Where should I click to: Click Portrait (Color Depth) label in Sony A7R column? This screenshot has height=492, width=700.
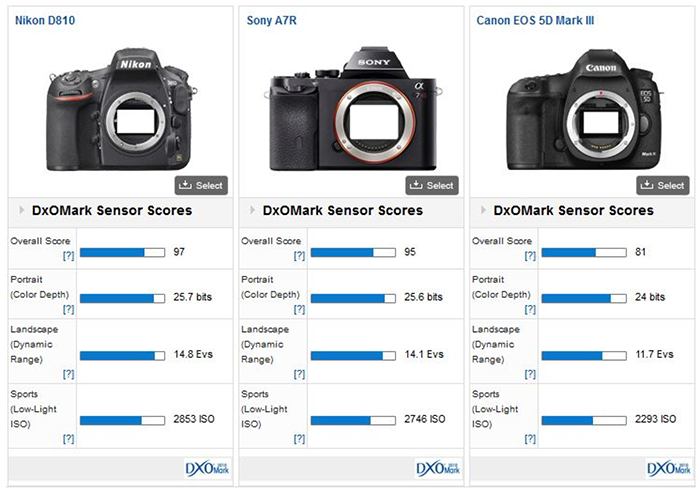point(271,287)
